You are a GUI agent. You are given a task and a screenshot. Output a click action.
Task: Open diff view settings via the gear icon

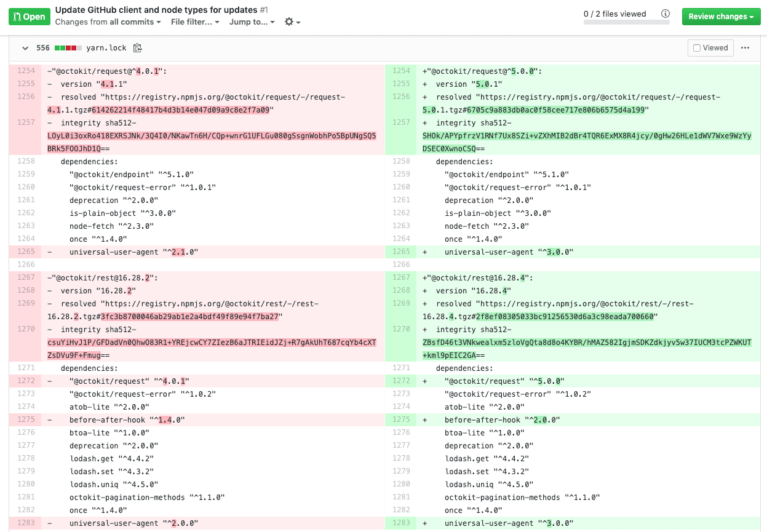pos(289,22)
